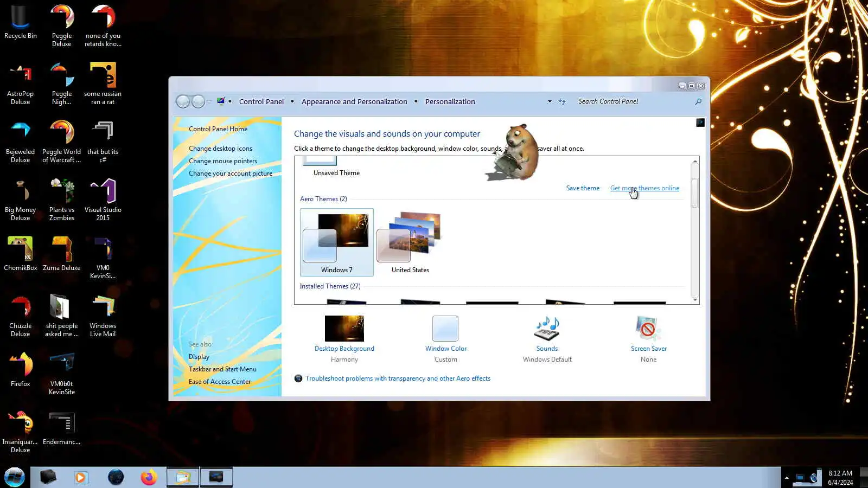
Task: Select the Chuzzle Deluxe desktop icon
Action: pos(21,316)
